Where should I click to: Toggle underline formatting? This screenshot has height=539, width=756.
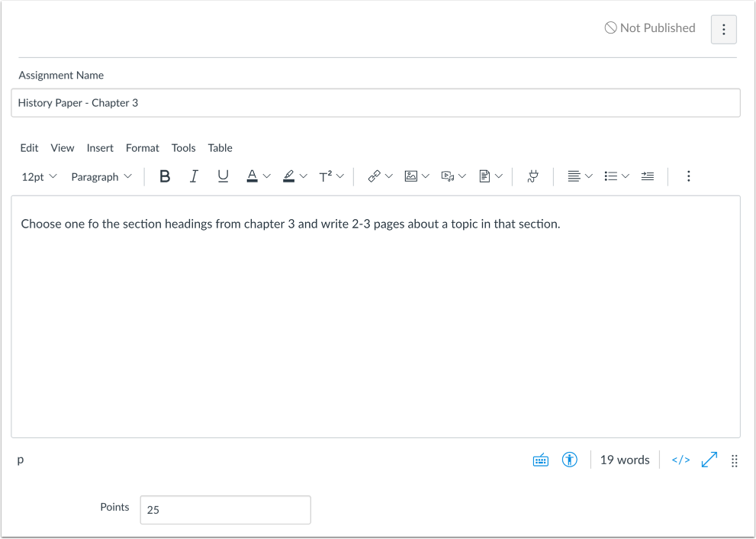pos(222,176)
